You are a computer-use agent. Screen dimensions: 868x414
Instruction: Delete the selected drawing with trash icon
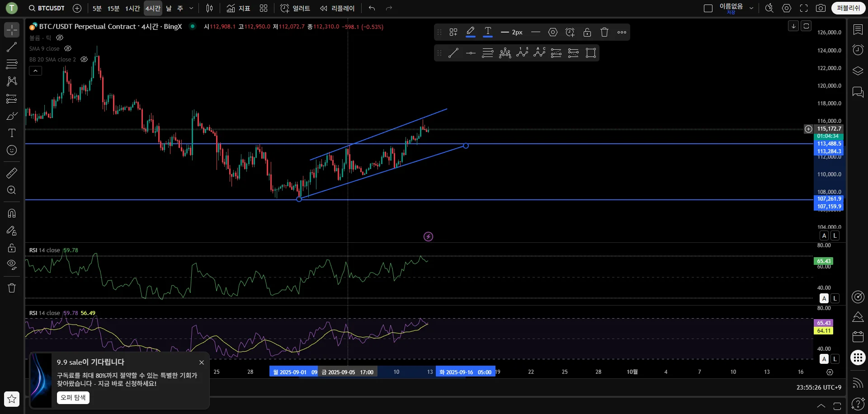(x=604, y=32)
